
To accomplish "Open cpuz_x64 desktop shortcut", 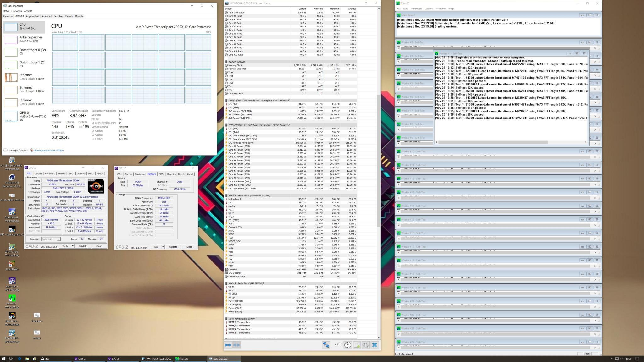I will pos(12,284).
